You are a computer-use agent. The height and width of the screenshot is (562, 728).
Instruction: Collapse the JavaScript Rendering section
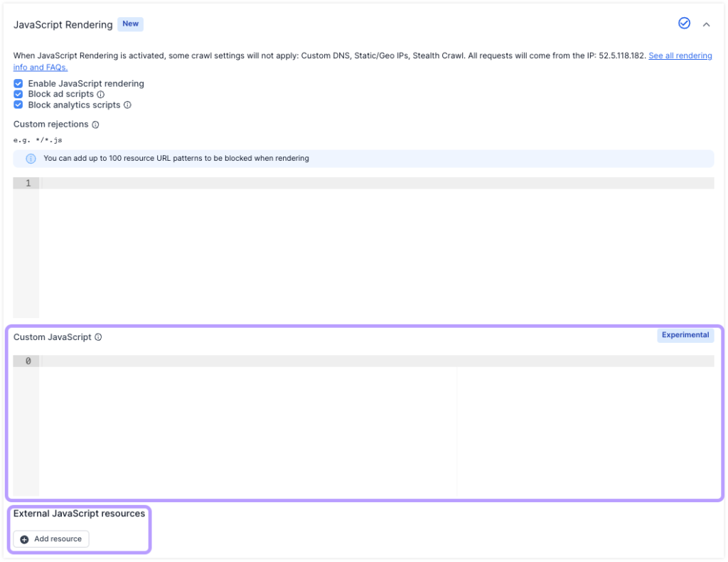click(x=707, y=23)
